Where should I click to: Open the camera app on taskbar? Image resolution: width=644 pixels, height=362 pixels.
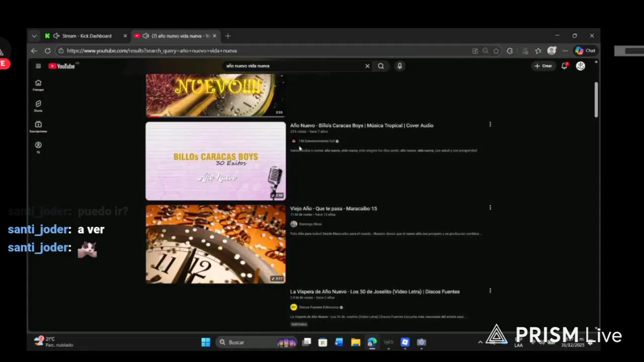click(x=422, y=342)
